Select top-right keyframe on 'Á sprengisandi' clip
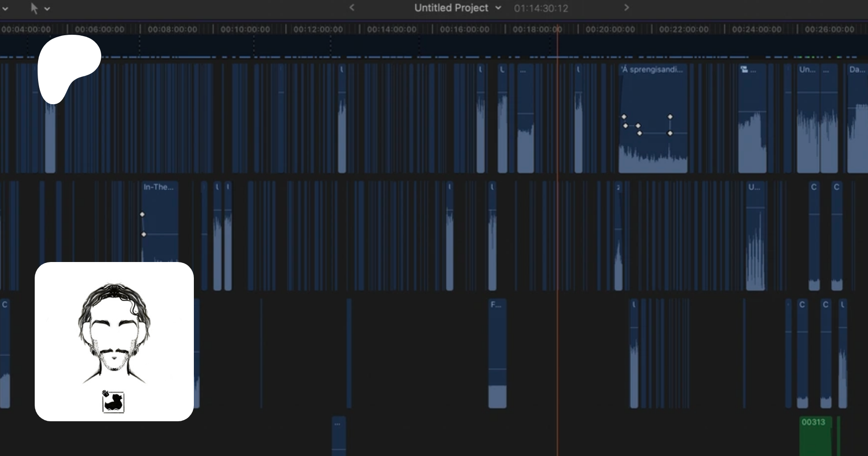 click(x=670, y=117)
